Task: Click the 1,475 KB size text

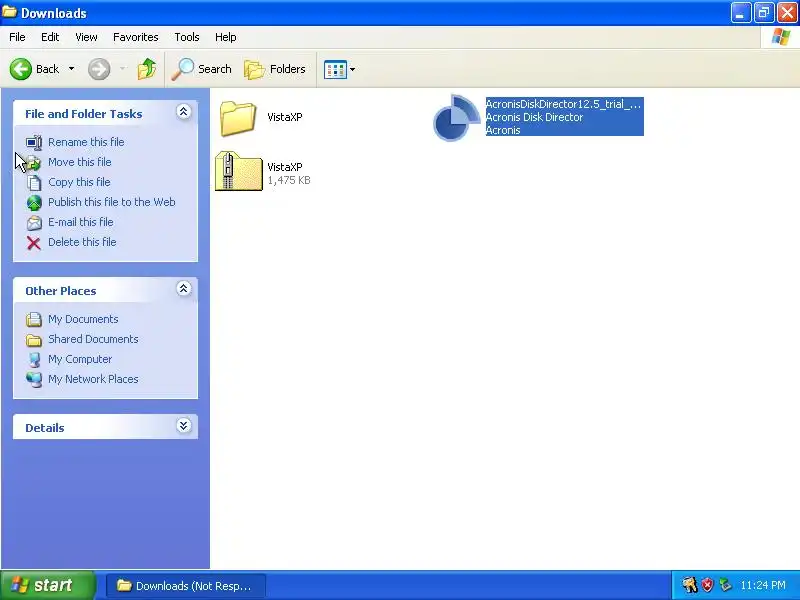Action: pyautogui.click(x=289, y=180)
